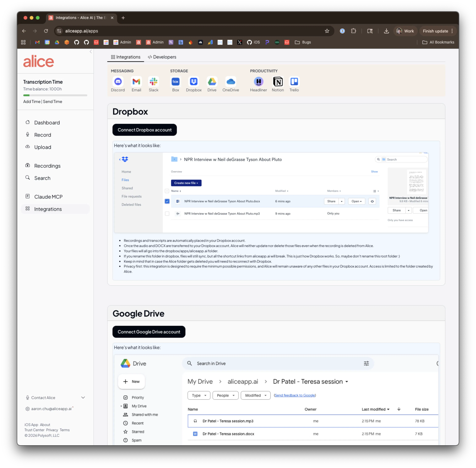476x468 pixels.
Task: Open the Bugs bookmarks folder
Action: tap(303, 42)
